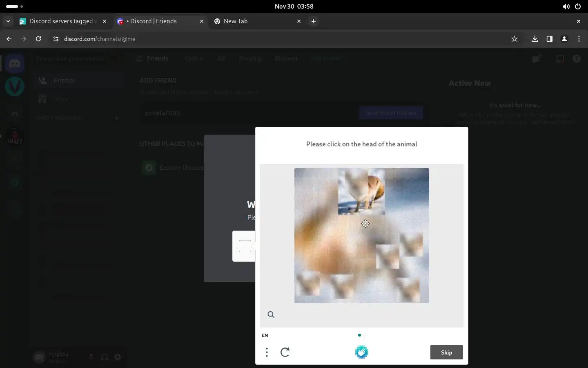Click the magnifier zoom icon in captcha

pos(271,314)
